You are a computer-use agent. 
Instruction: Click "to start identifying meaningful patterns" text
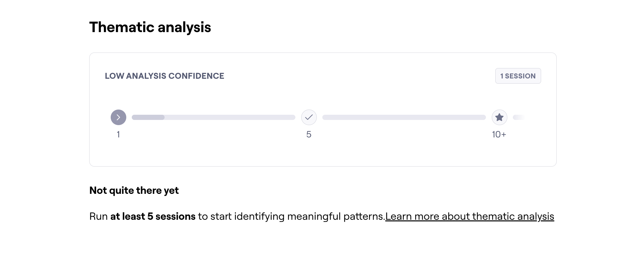pyautogui.click(x=291, y=216)
